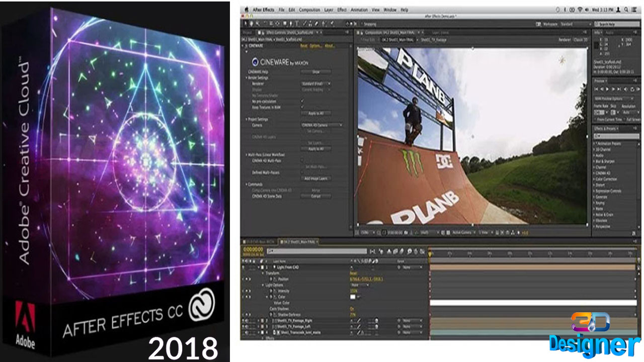Open Spotlight search in menu bar
Screen dimensions: 644x362
(x=626, y=10)
